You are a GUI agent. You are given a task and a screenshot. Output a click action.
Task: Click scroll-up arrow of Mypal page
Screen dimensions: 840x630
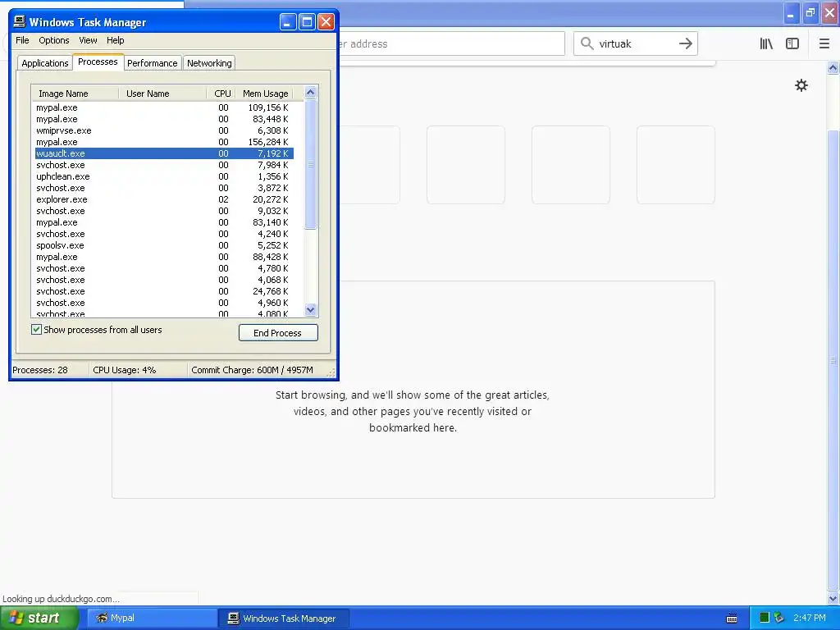click(833, 67)
